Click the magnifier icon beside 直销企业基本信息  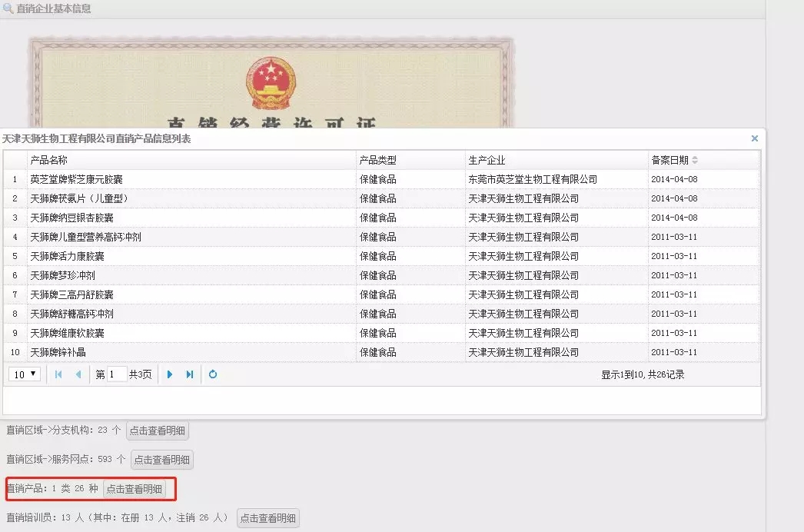(9, 8)
